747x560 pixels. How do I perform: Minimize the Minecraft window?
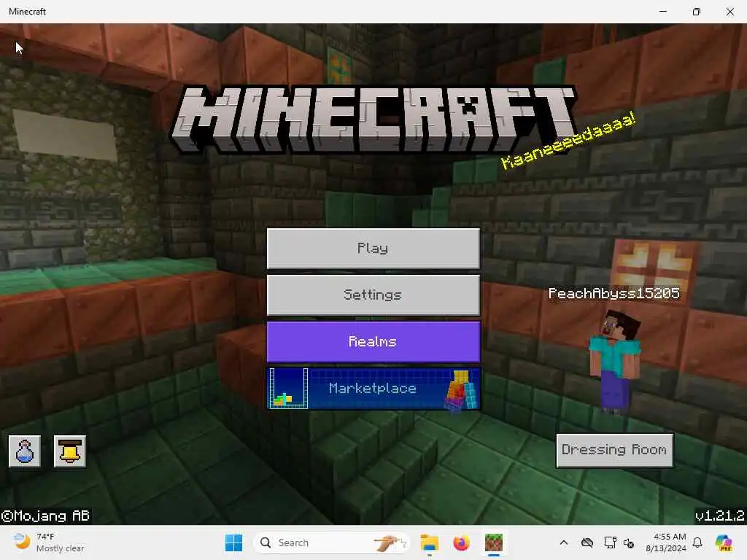click(662, 12)
